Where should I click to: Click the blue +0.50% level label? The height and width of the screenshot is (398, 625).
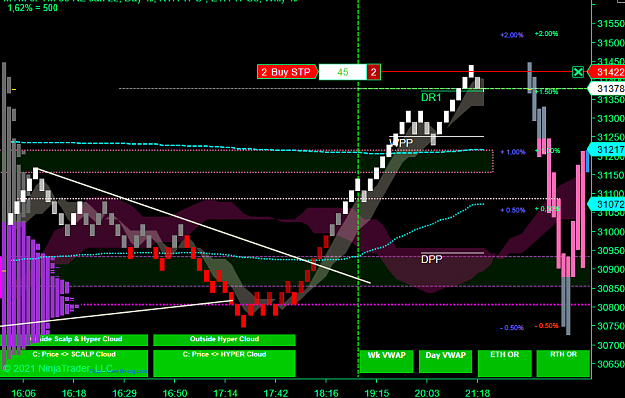click(x=513, y=210)
